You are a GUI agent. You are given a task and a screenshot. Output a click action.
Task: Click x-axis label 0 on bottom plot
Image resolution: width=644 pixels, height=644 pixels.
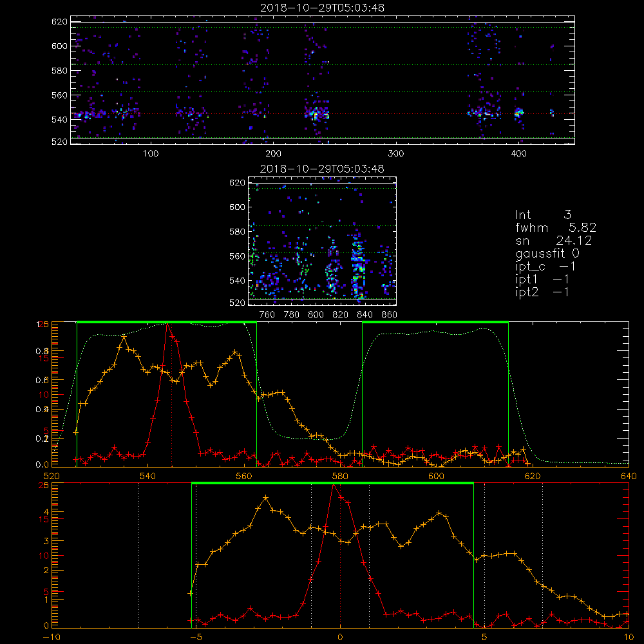point(340,638)
